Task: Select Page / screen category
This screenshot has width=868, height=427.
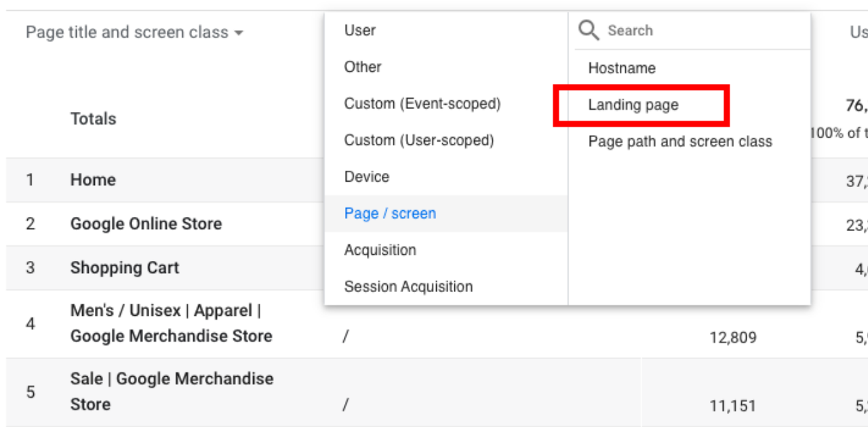Action: [390, 213]
